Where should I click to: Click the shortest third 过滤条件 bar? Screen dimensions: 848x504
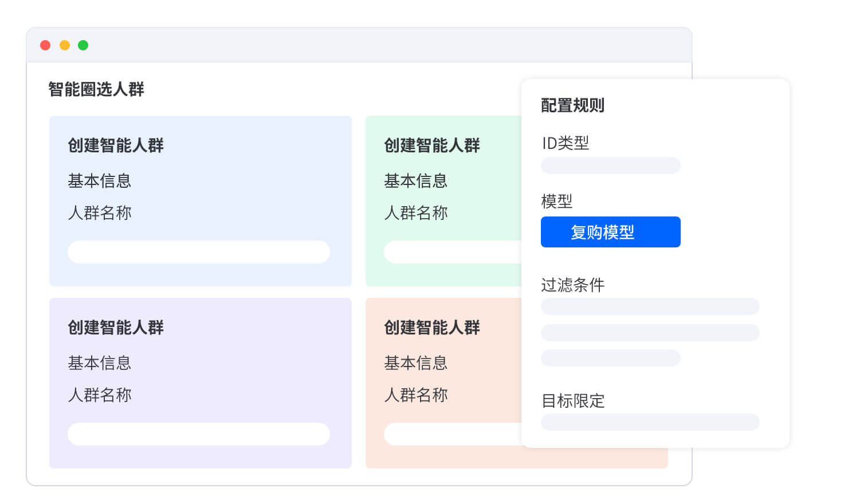pos(610,359)
